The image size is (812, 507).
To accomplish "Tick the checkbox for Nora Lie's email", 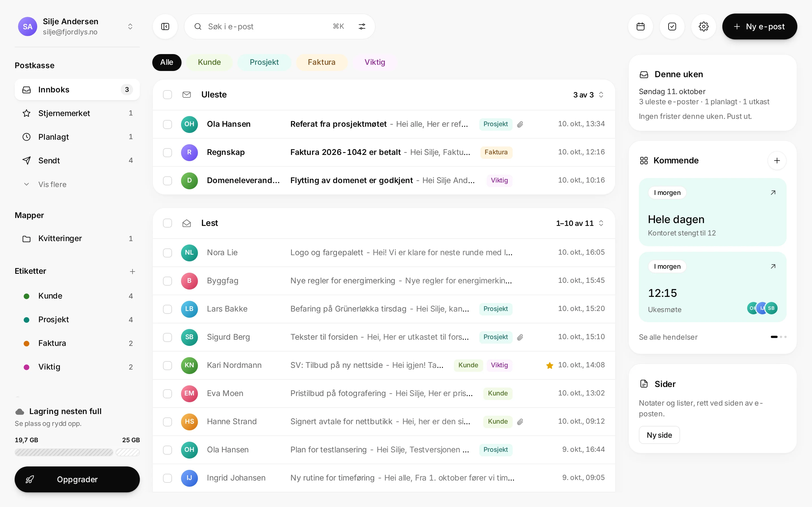I will pos(167,253).
